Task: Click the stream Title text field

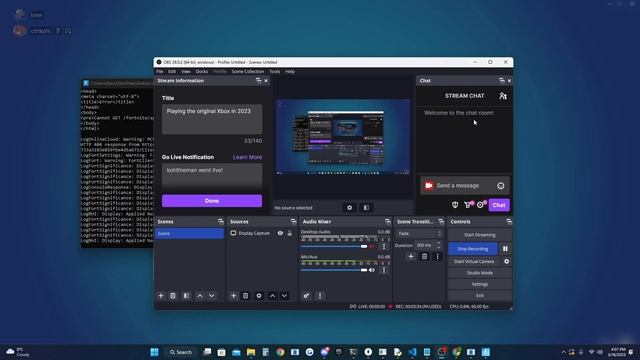Action: (x=212, y=119)
